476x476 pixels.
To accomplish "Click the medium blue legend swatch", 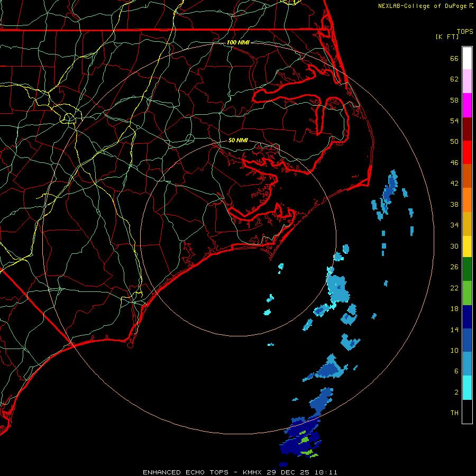I will tap(467, 340).
